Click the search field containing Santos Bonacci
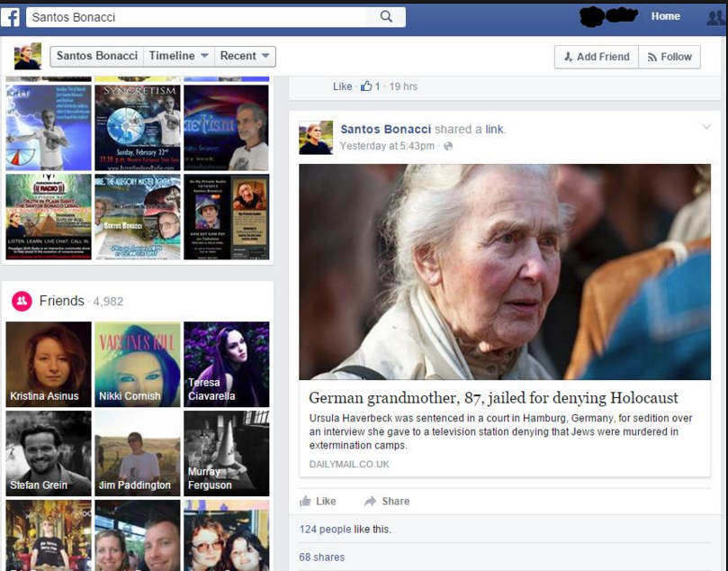The image size is (728, 571). point(197,17)
